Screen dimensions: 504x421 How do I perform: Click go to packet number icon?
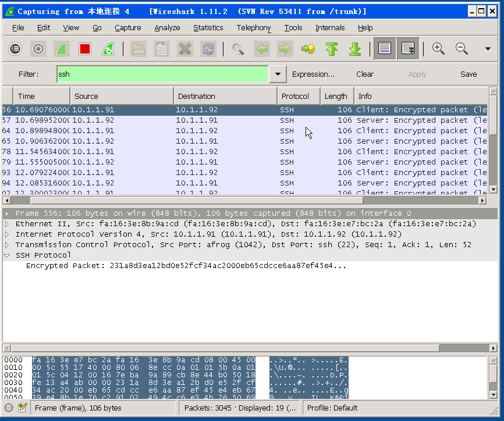308,49
